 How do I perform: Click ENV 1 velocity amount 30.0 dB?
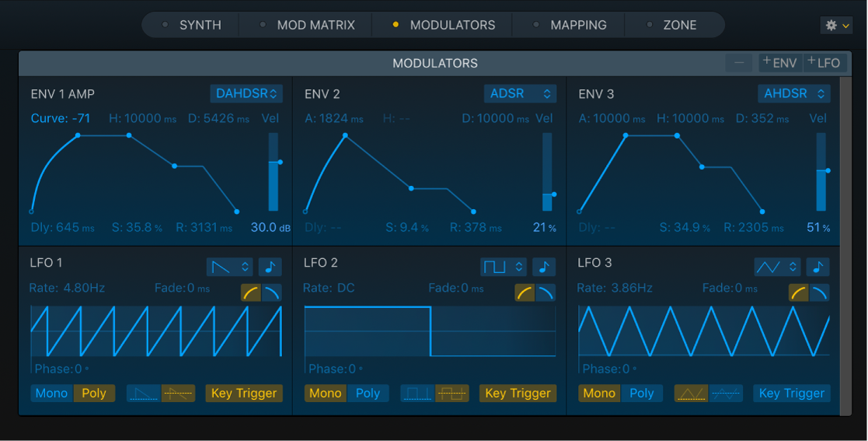pos(270,228)
